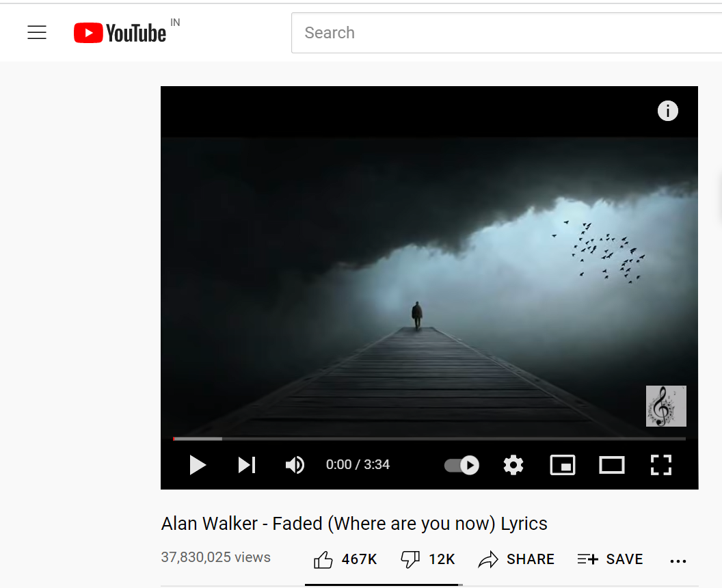Dislike the video with thumbs down
Screen dimensions: 722x588
[428, 559]
